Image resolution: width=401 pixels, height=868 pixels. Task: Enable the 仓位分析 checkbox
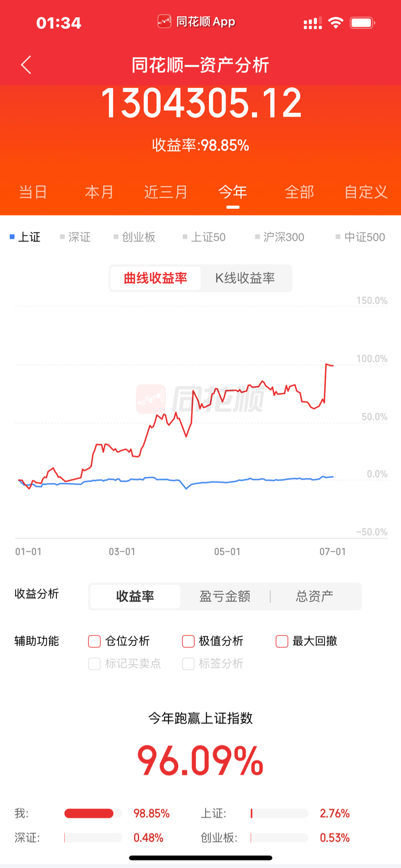tap(95, 641)
